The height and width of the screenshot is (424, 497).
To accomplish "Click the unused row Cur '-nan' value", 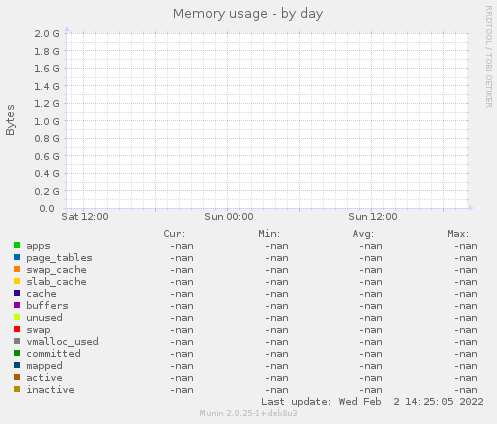I will tap(182, 318).
